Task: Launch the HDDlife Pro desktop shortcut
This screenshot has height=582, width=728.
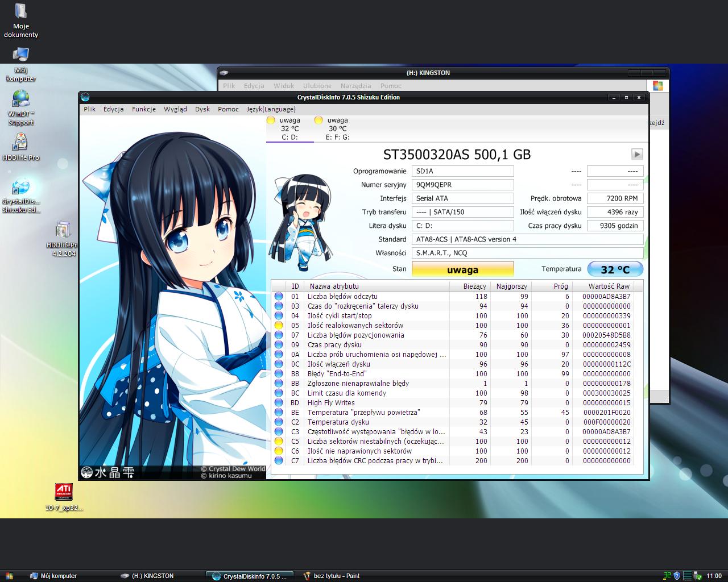Action: (x=20, y=146)
